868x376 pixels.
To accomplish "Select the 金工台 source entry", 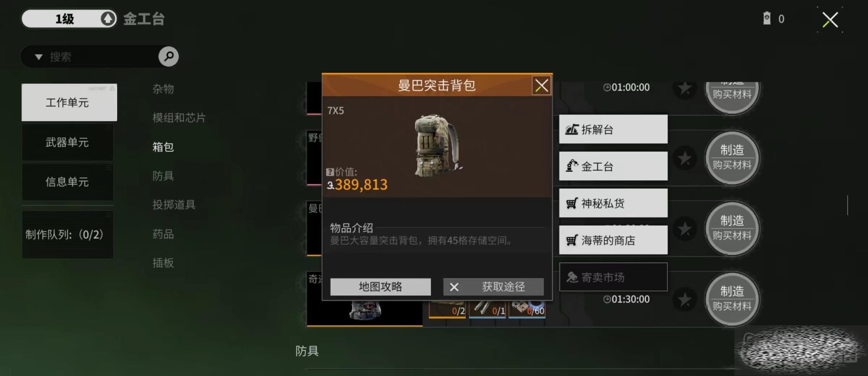I will [x=613, y=166].
